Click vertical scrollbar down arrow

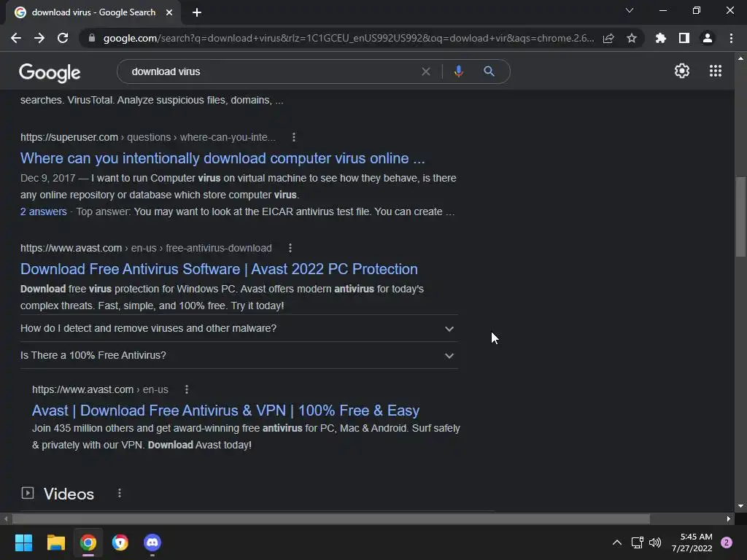pyautogui.click(x=740, y=506)
